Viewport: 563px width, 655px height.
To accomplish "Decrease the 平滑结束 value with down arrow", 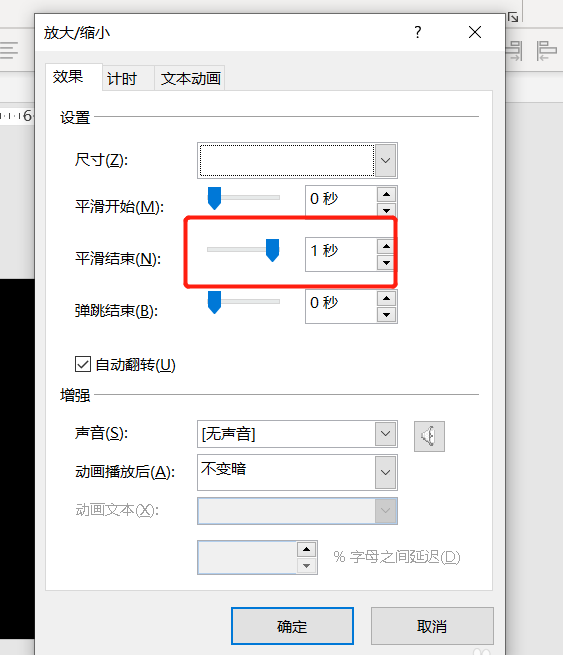I will [386, 262].
